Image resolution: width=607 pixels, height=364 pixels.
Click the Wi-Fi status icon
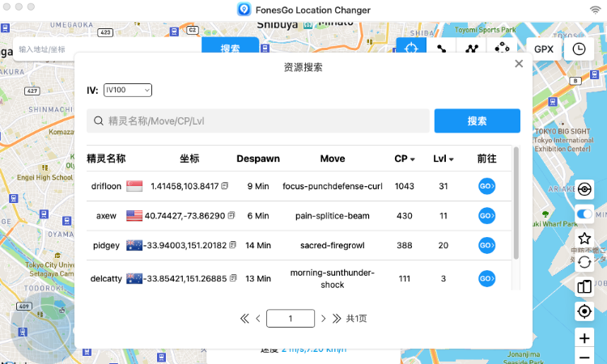[x=596, y=10]
